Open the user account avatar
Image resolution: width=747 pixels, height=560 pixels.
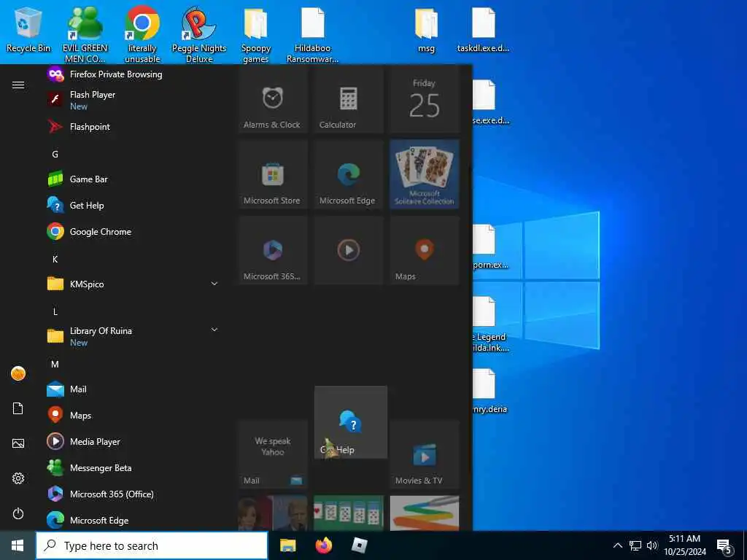coord(18,373)
